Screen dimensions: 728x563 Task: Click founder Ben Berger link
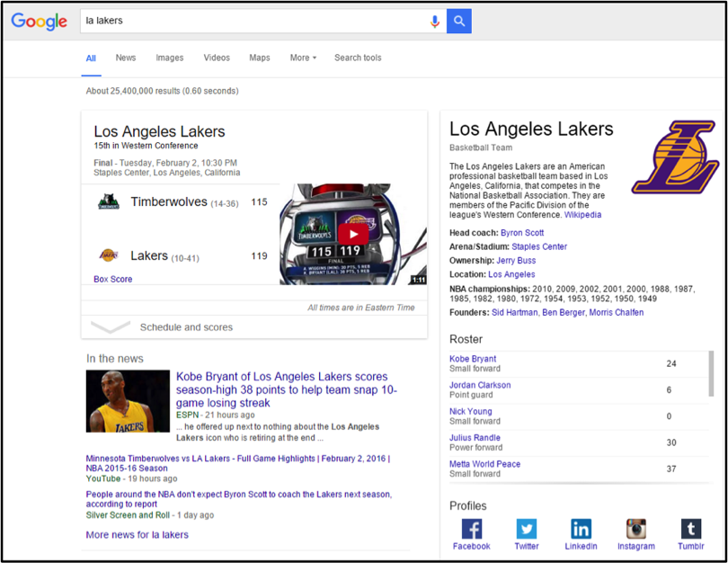click(x=564, y=313)
